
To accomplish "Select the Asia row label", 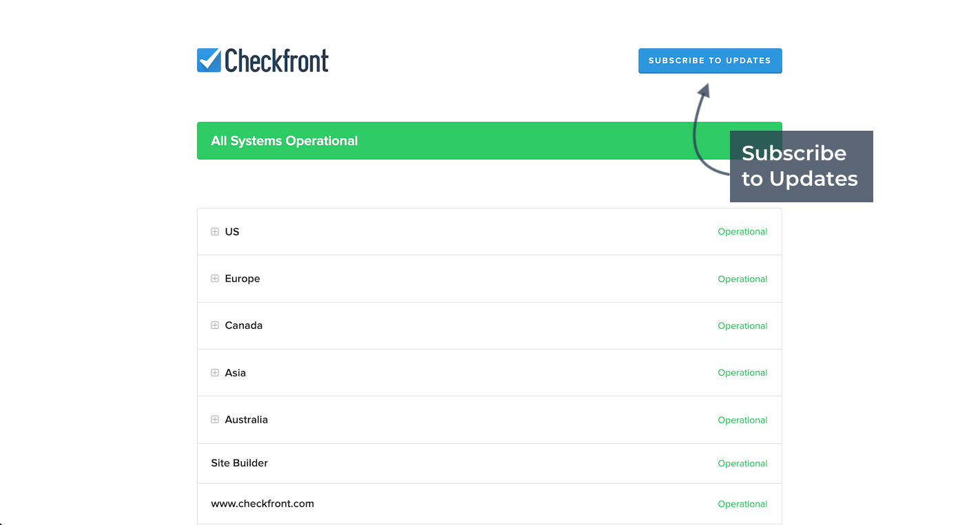I will (236, 373).
